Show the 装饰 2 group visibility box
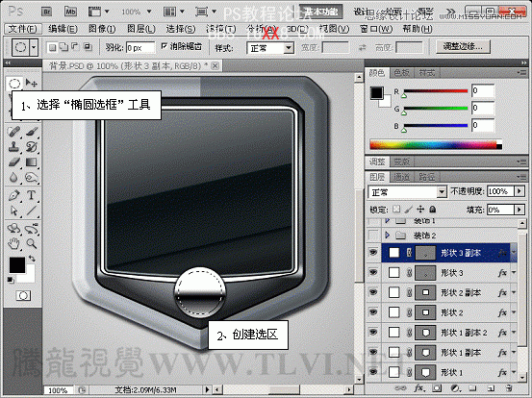 pyautogui.click(x=373, y=235)
